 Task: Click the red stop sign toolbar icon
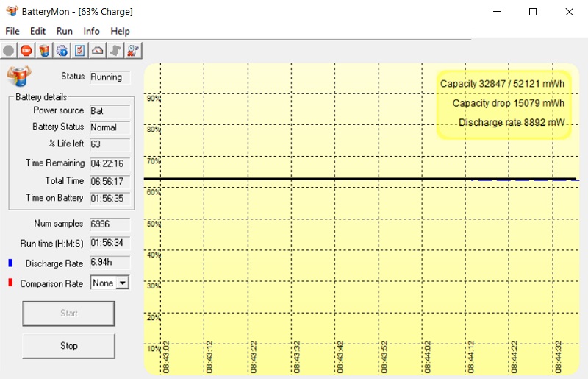(x=26, y=51)
